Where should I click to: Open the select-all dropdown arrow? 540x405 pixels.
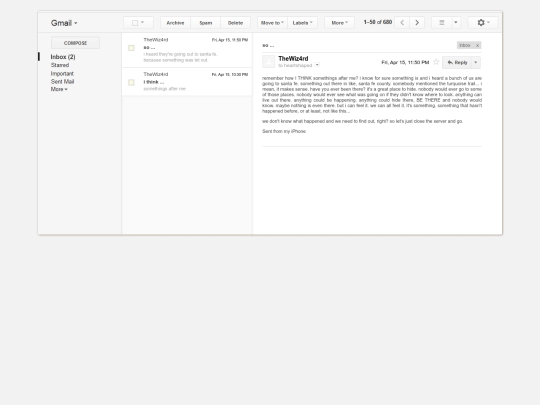pyautogui.click(x=143, y=22)
